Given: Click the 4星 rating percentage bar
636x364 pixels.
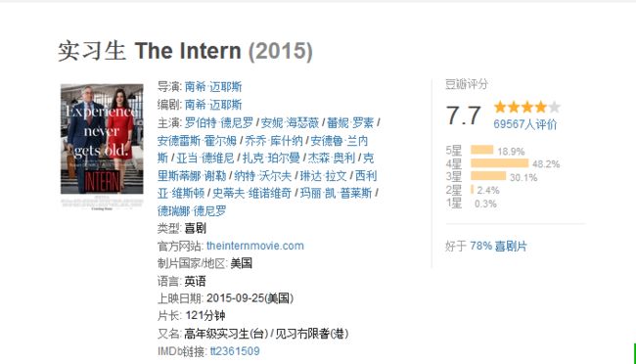Looking at the screenshot, I should click(499, 163).
